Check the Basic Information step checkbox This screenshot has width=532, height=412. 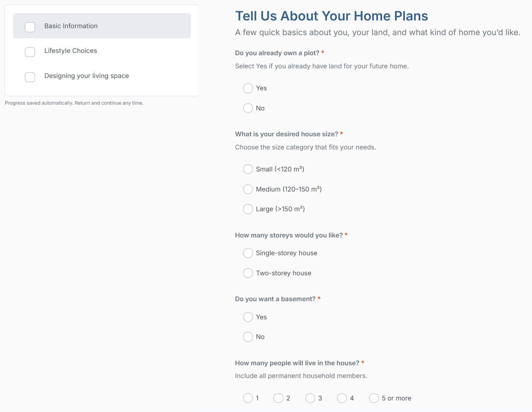click(x=30, y=27)
